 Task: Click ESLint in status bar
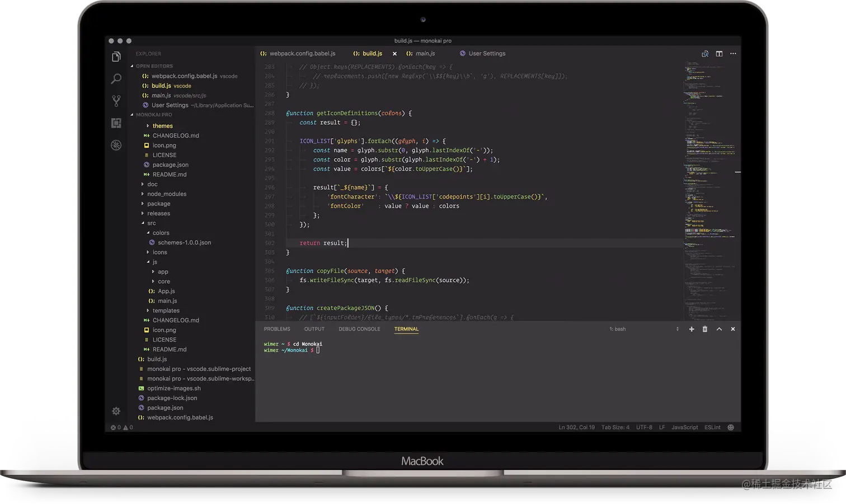point(712,427)
